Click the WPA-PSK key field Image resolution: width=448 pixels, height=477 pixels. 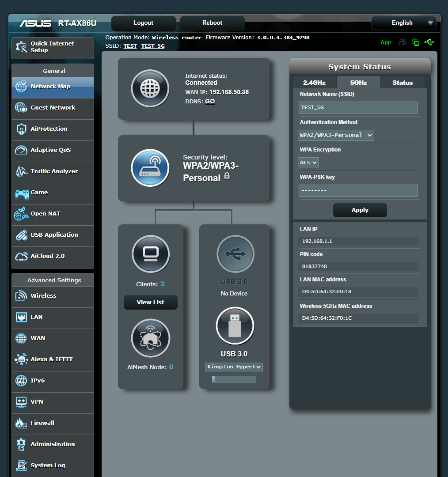(358, 190)
